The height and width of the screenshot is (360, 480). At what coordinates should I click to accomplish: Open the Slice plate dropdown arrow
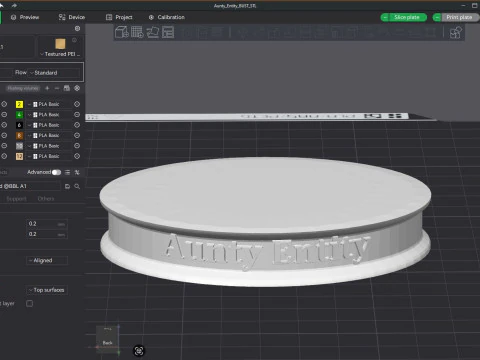[385, 17]
